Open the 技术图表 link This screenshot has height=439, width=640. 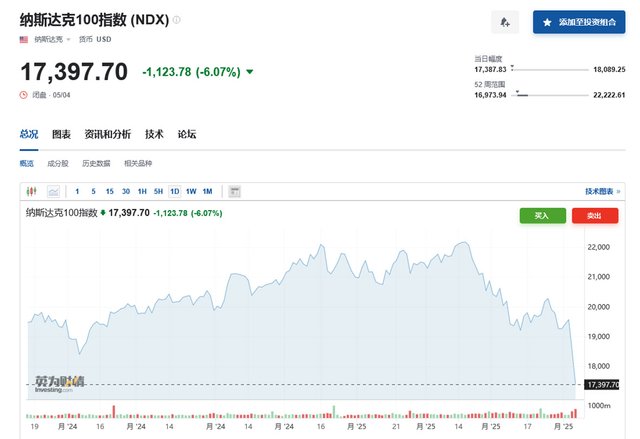click(x=602, y=191)
